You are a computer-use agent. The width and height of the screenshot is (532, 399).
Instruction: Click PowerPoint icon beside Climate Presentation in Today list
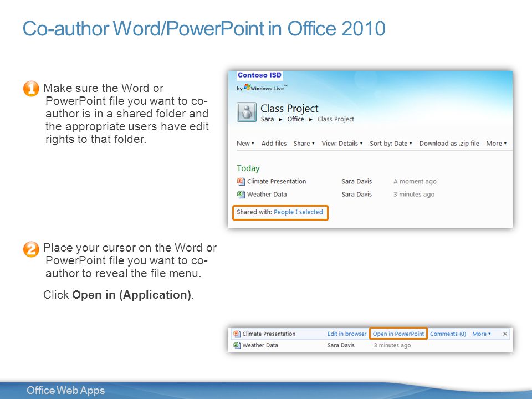coord(241,182)
